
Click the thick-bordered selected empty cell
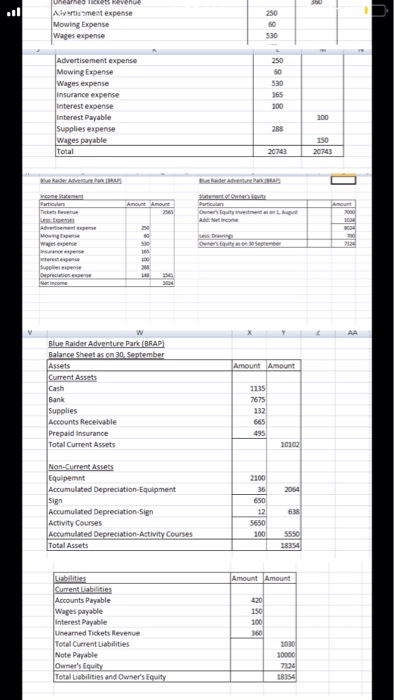click(x=343, y=180)
